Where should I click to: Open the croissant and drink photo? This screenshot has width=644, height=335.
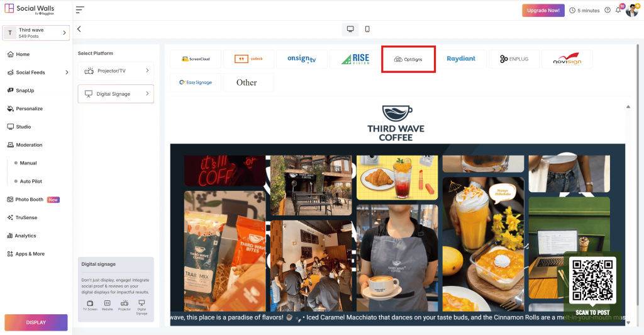click(397, 178)
